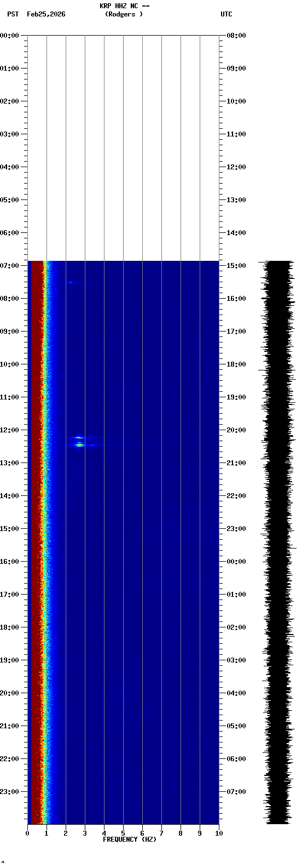Click the date label 'Feb25,2026'
Viewport: 302px width, 868px height.
pyautogui.click(x=46, y=14)
